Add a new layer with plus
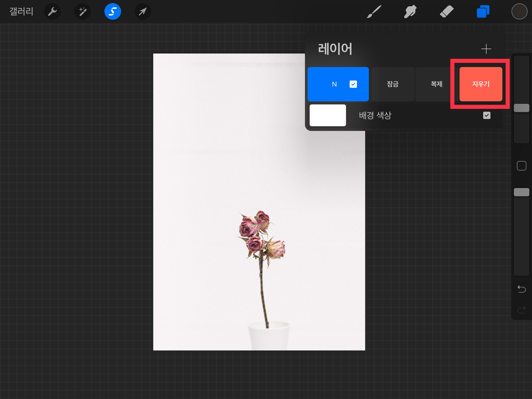532x399 pixels. click(x=486, y=49)
